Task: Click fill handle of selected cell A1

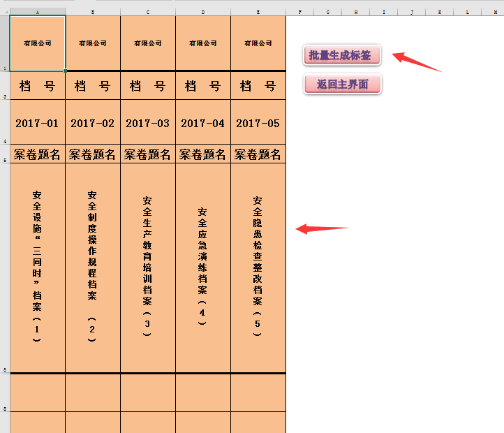Action: pos(65,71)
